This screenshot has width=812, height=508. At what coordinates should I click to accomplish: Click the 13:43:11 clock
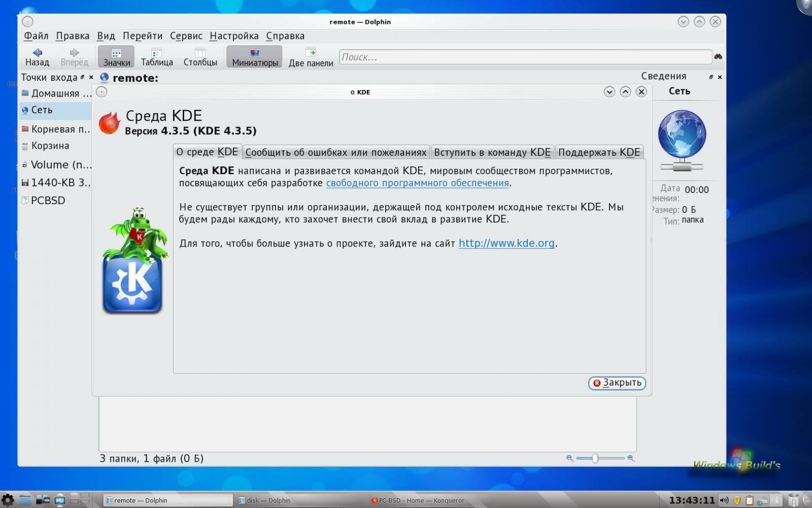[x=691, y=500]
